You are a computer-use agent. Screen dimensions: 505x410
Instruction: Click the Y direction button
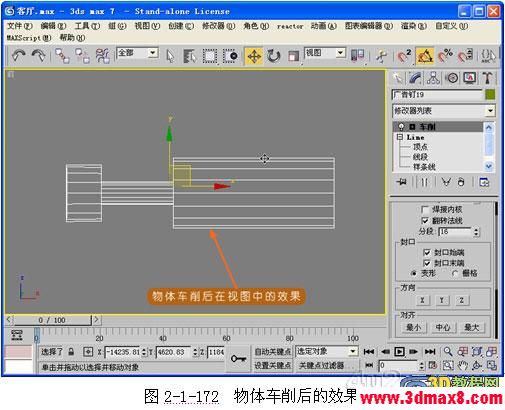(442, 300)
